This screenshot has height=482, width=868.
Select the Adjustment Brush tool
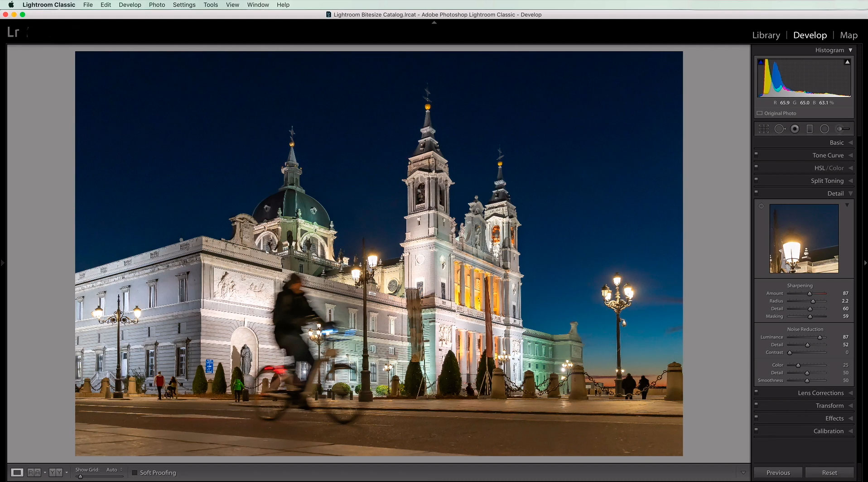pyautogui.click(x=843, y=129)
